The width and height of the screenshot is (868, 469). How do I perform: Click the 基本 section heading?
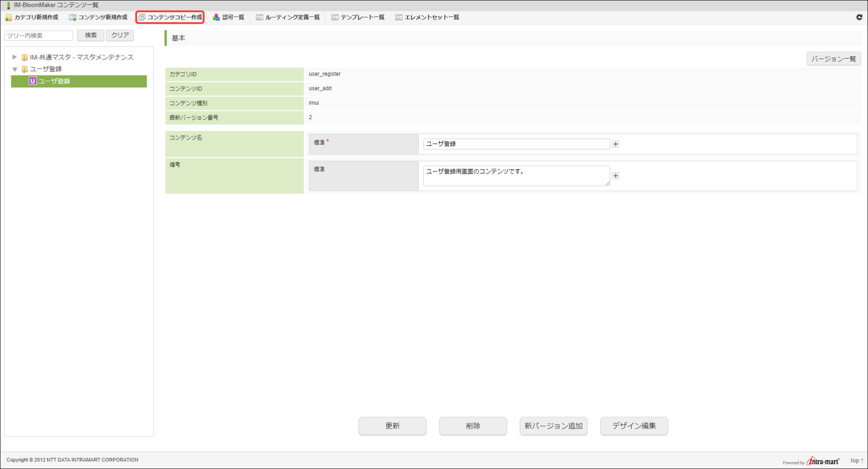[x=178, y=38]
